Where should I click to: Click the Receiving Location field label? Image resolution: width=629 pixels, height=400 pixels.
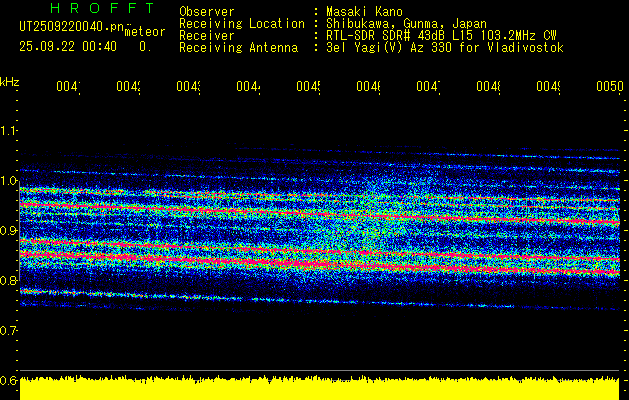[240, 23]
